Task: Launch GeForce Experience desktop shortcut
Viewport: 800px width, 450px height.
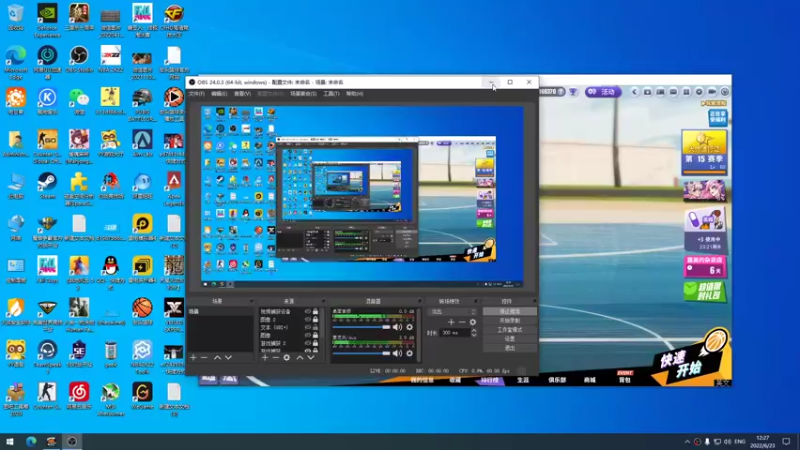Action: click(47, 20)
